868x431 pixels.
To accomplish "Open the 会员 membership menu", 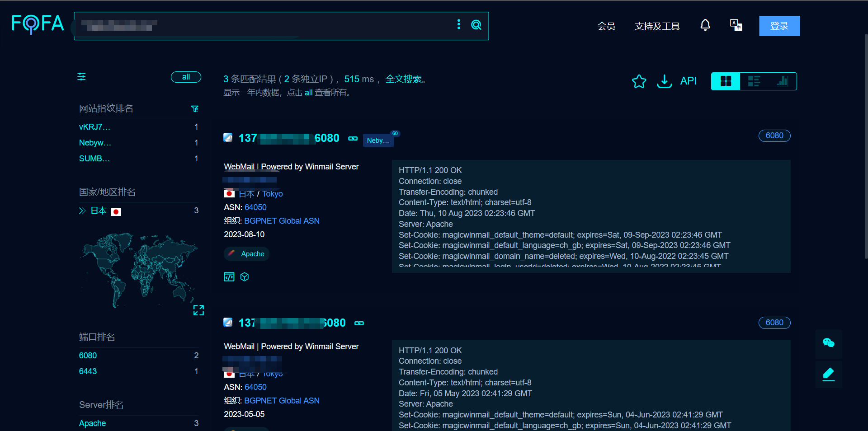I will click(606, 26).
